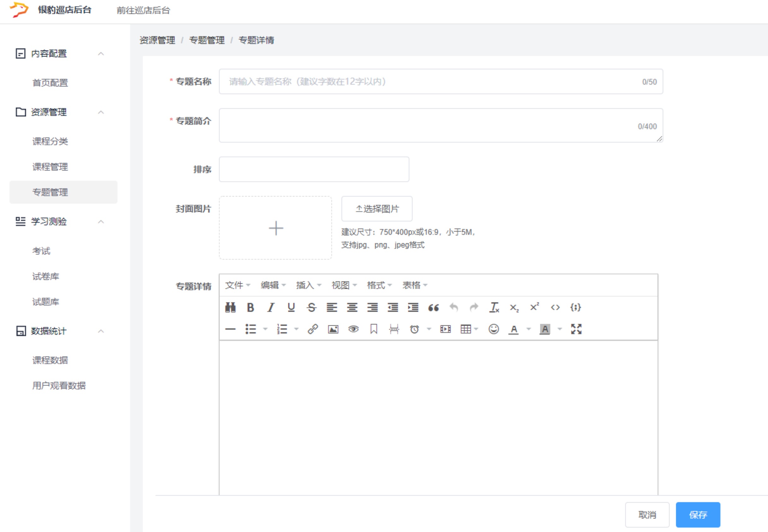Viewport: 768px width, 532px height.
Task: Open the bullet list style dropdown arrow
Action: (x=265, y=329)
